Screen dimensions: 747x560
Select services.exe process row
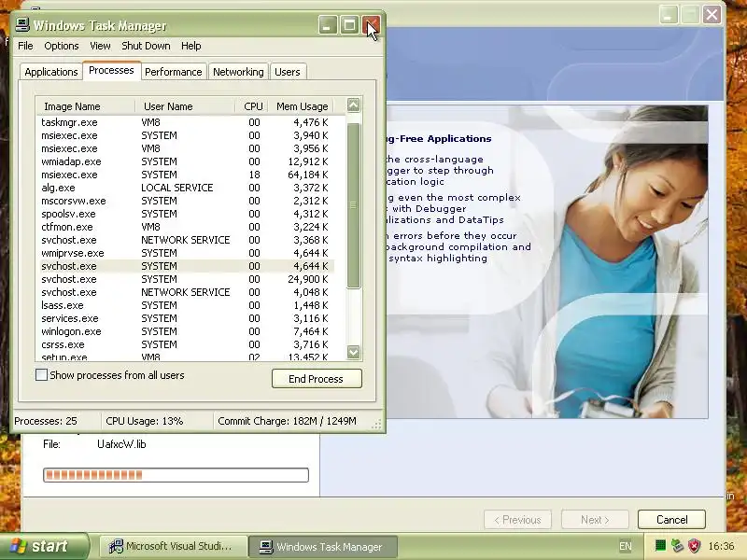pos(185,318)
